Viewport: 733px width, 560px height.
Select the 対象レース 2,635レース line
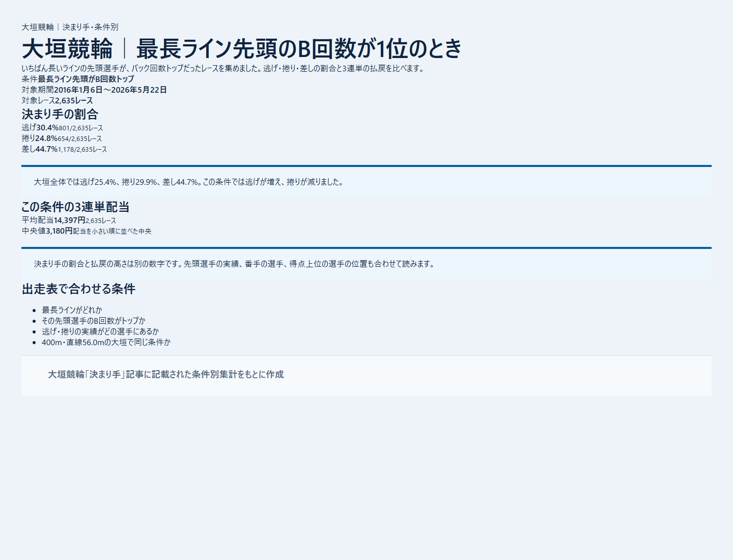(x=58, y=100)
